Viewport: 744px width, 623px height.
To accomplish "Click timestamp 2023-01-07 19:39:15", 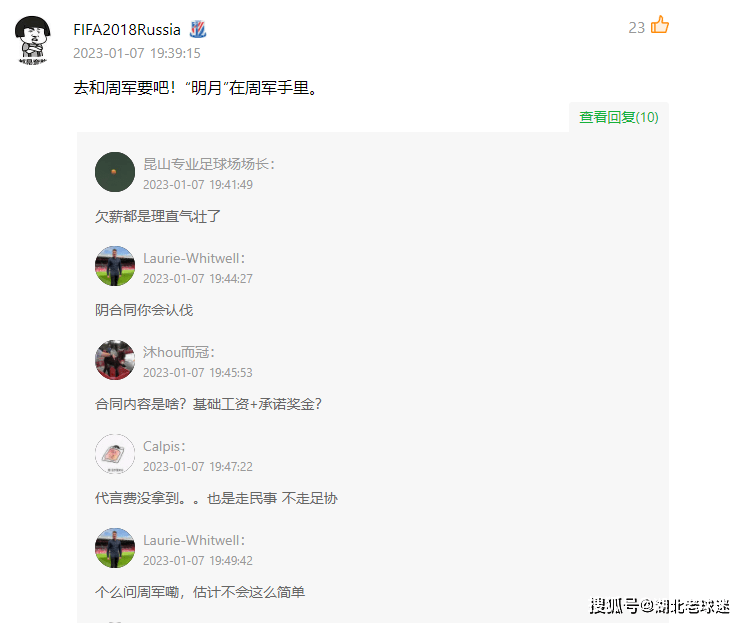I will coord(137,53).
